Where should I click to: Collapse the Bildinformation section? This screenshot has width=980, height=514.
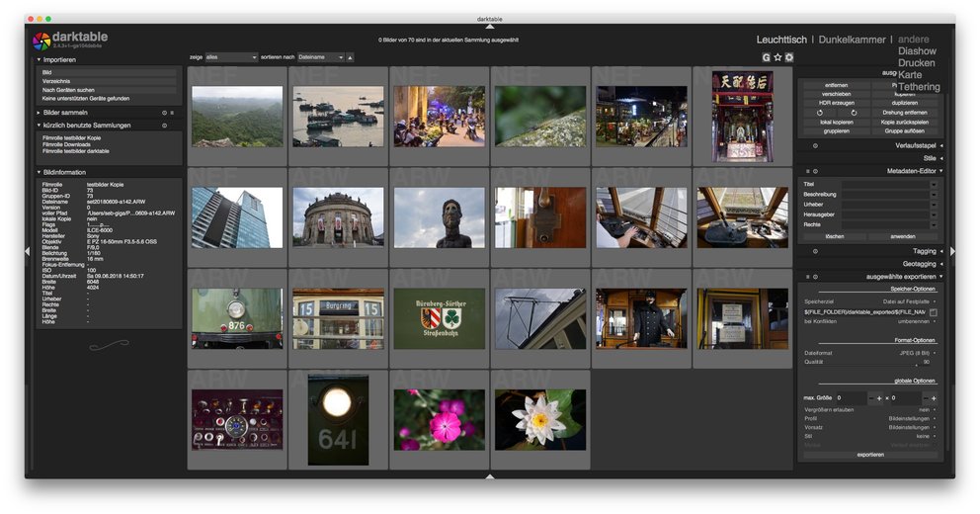64,172
